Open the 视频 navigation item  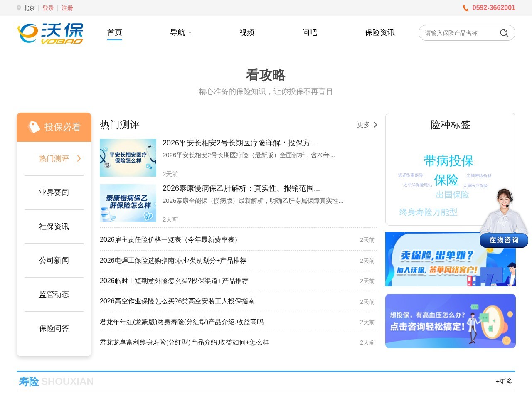(x=246, y=32)
